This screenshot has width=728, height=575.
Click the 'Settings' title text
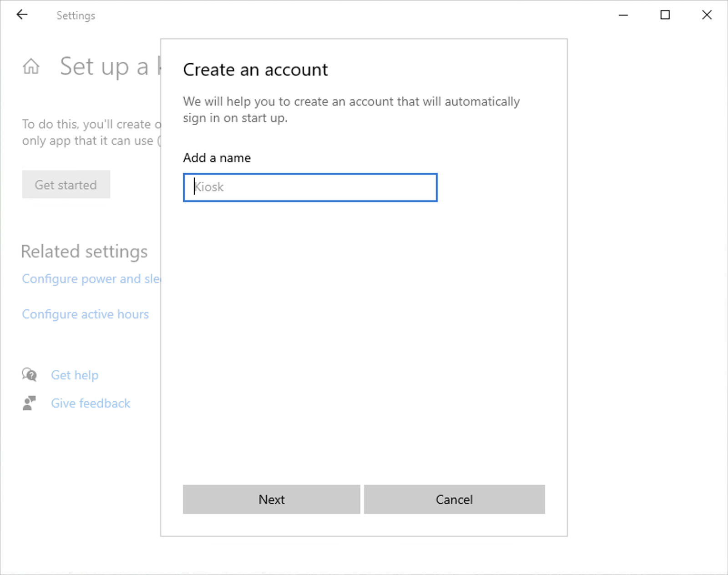click(x=76, y=15)
